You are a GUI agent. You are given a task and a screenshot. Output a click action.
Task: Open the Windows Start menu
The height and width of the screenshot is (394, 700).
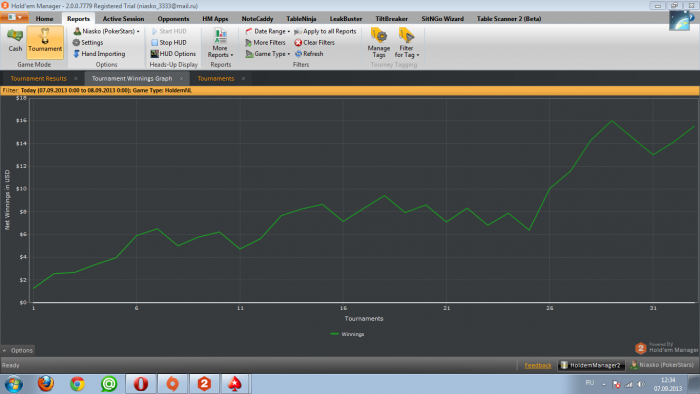(13, 384)
